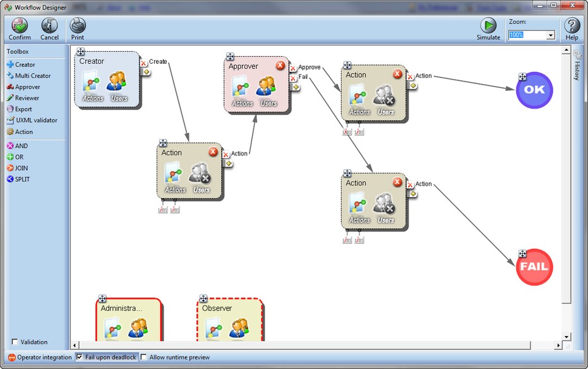Select Creator in the toolbox
588x369 pixels.
tap(21, 64)
